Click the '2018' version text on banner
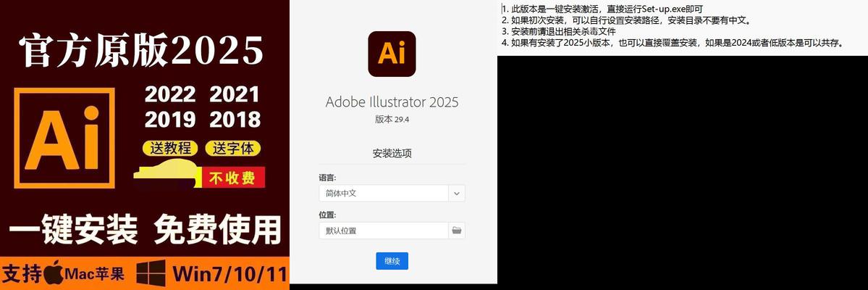Screen dimensions: 868x290 (235, 119)
